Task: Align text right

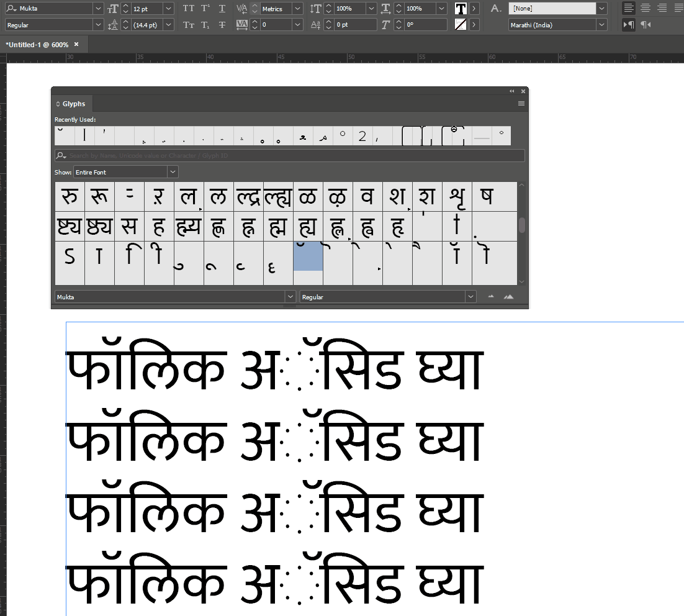Action: coord(662,8)
